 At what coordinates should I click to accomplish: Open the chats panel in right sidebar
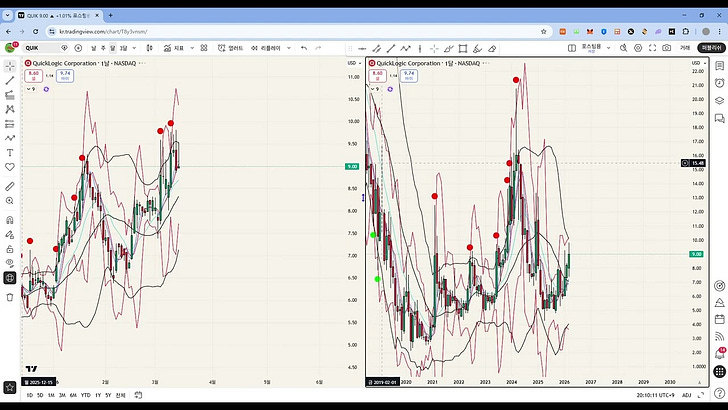point(720,118)
